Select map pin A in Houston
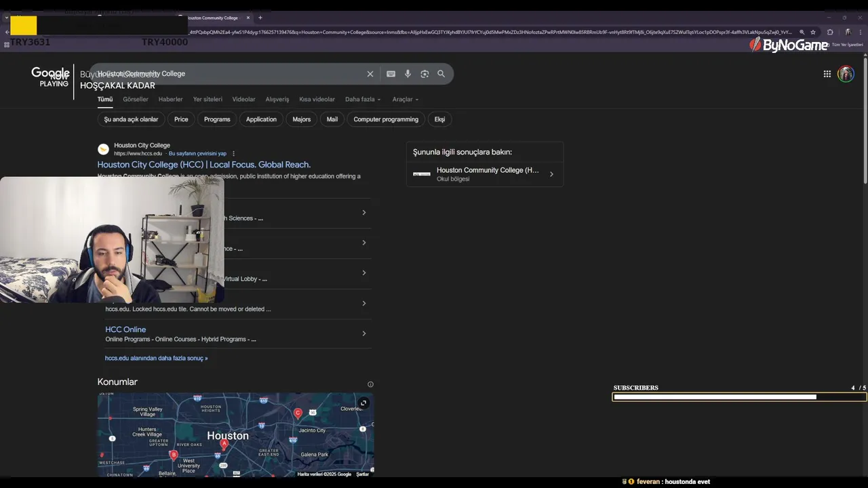This screenshot has width=868, height=488. pos(224,444)
